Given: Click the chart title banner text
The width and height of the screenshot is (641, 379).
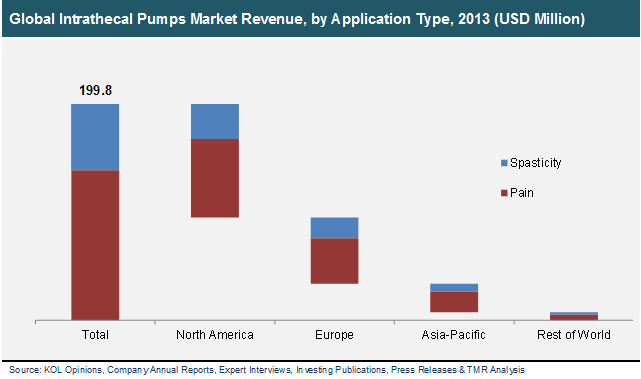Looking at the screenshot, I should tap(297, 19).
